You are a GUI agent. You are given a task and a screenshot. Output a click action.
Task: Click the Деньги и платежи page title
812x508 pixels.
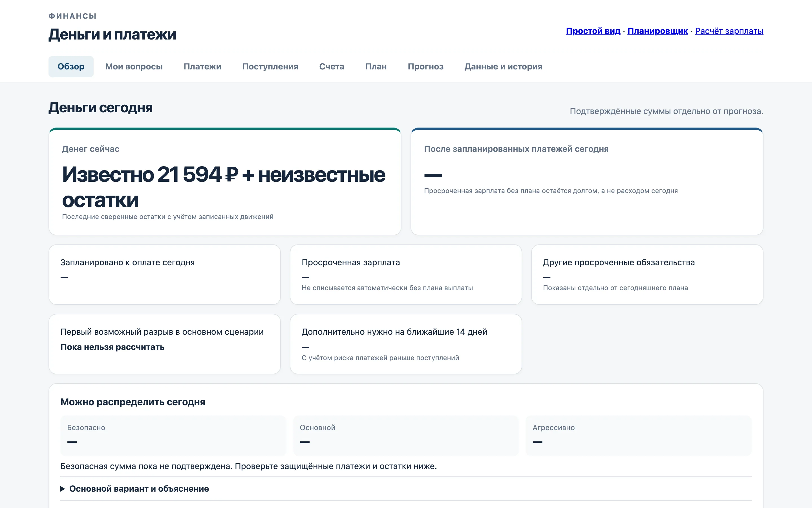[112, 34]
